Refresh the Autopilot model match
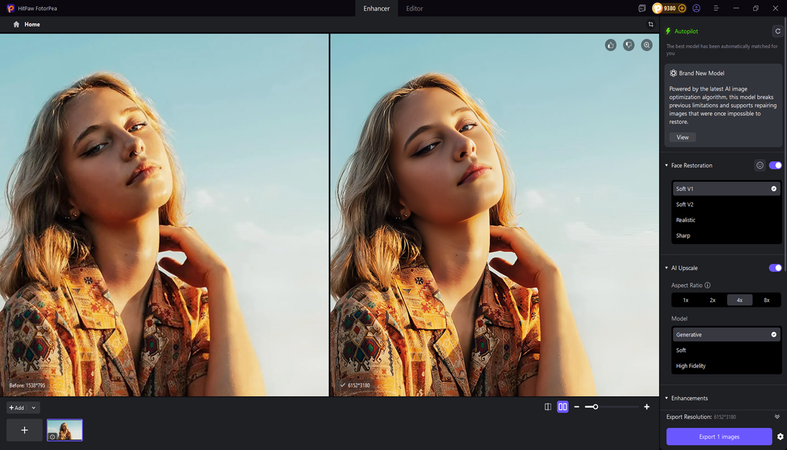The height and width of the screenshot is (450, 787). [x=777, y=32]
